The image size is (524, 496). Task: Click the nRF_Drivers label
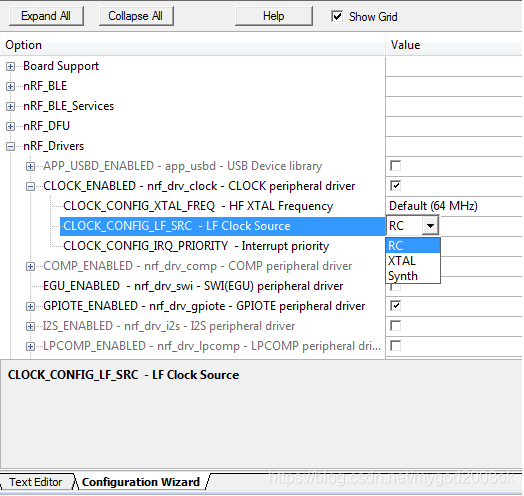(x=53, y=146)
